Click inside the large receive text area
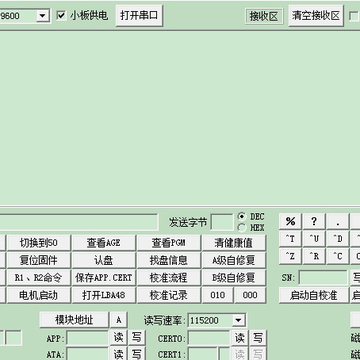The height and width of the screenshot is (360, 360). 180,117
